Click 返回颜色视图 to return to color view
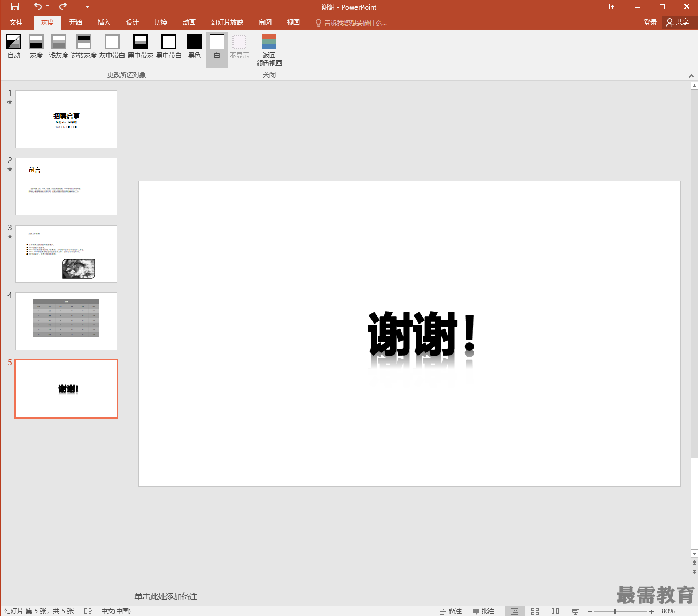The image size is (698, 616). (x=269, y=50)
